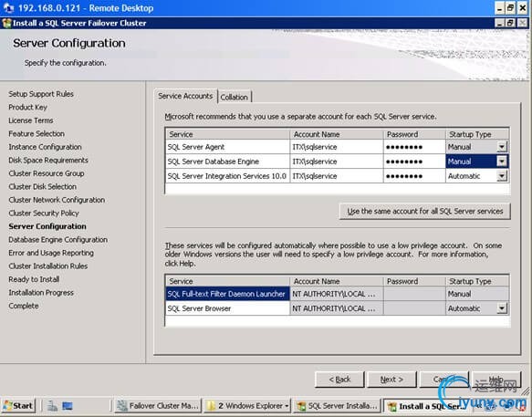Open the Collation tab
This screenshot has width=532, height=417.
235,97
